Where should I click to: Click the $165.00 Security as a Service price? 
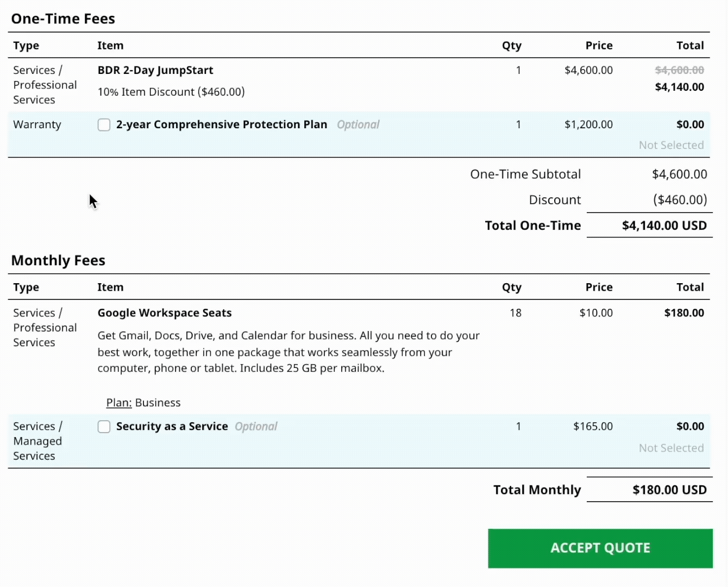click(x=593, y=427)
